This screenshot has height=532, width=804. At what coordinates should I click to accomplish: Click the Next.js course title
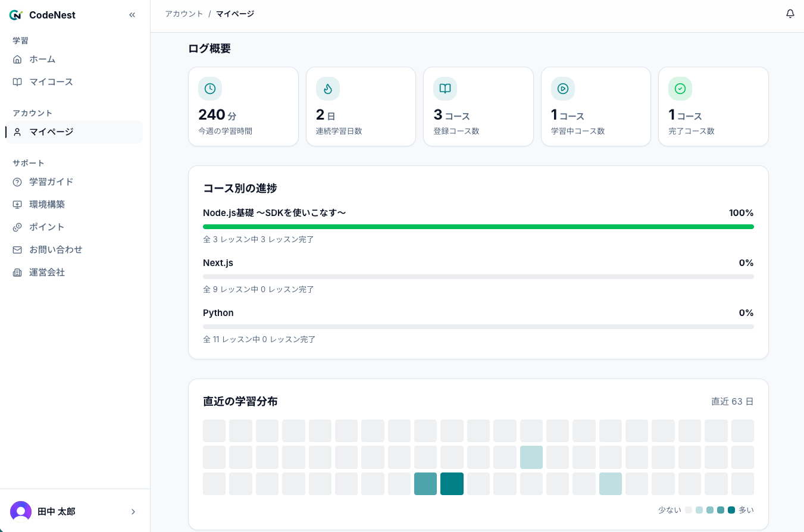218,263
